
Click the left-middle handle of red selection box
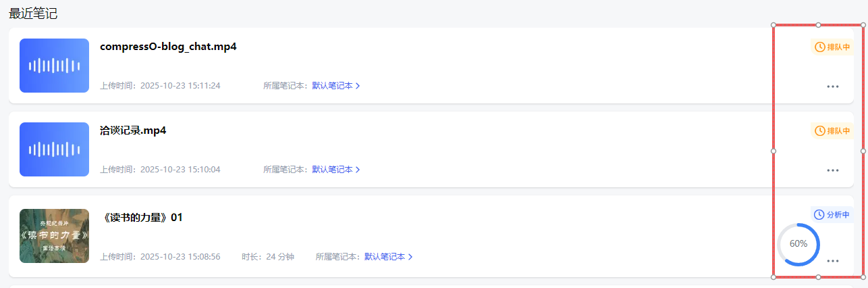point(774,151)
